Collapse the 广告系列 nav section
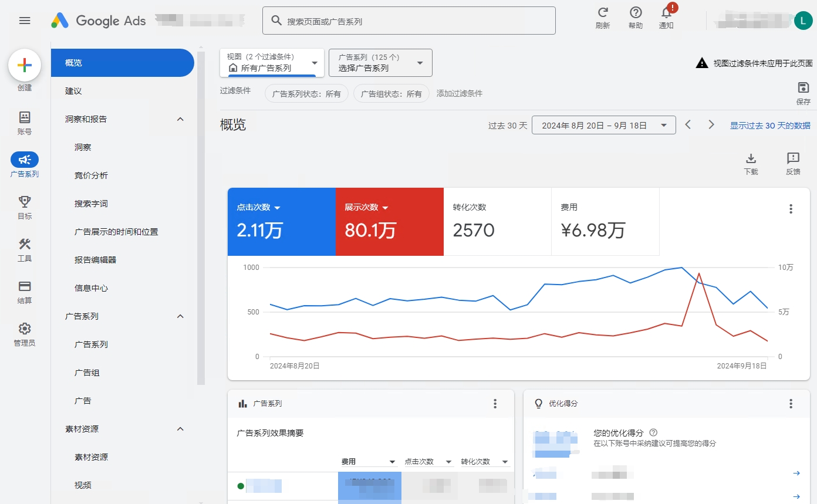The height and width of the screenshot is (504, 817). [x=180, y=316]
